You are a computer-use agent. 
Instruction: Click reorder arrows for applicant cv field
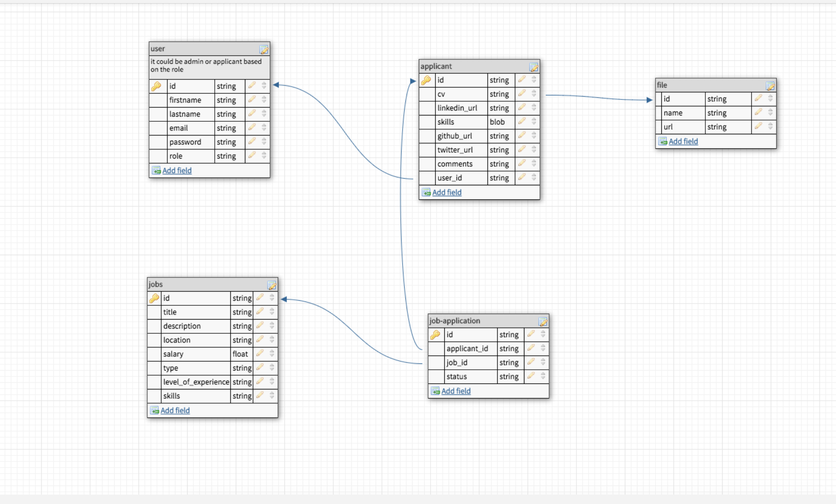coord(534,93)
